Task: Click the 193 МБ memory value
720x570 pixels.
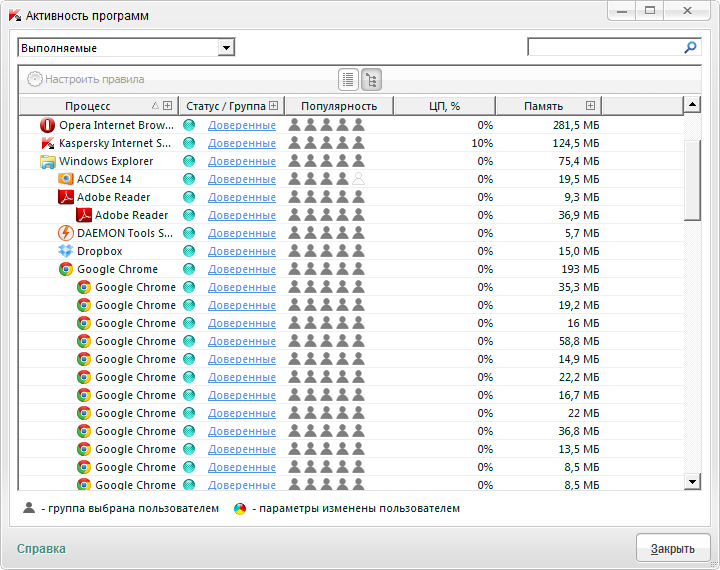Action: click(x=580, y=269)
